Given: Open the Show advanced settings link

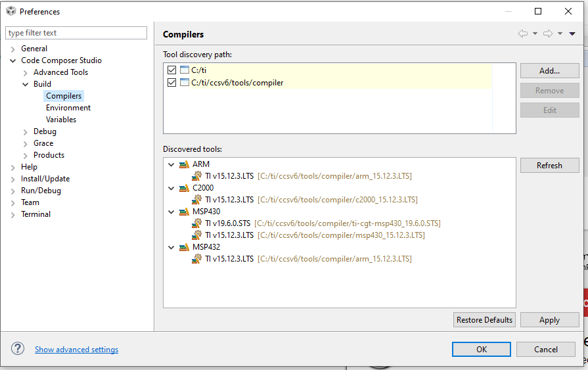Looking at the screenshot, I should click(x=76, y=350).
